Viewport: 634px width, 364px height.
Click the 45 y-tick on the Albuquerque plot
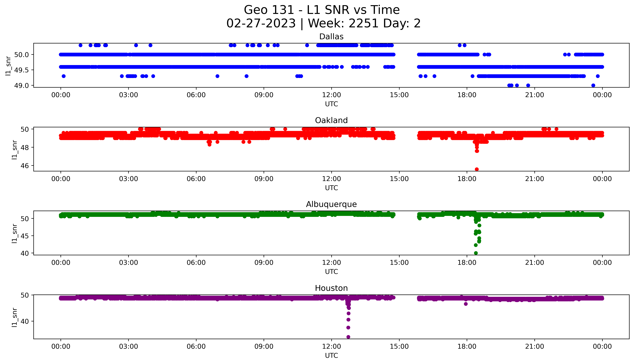25,236
